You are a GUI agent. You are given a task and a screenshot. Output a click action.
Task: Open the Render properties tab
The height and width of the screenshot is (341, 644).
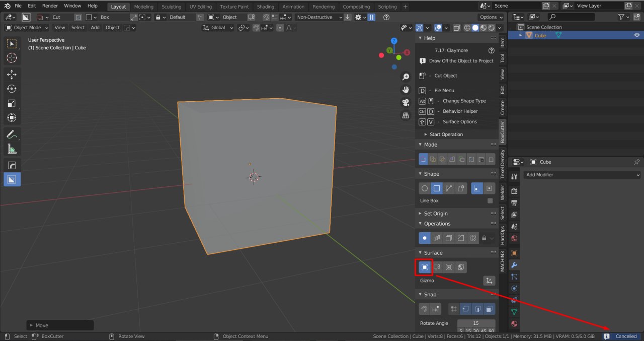pyautogui.click(x=514, y=191)
